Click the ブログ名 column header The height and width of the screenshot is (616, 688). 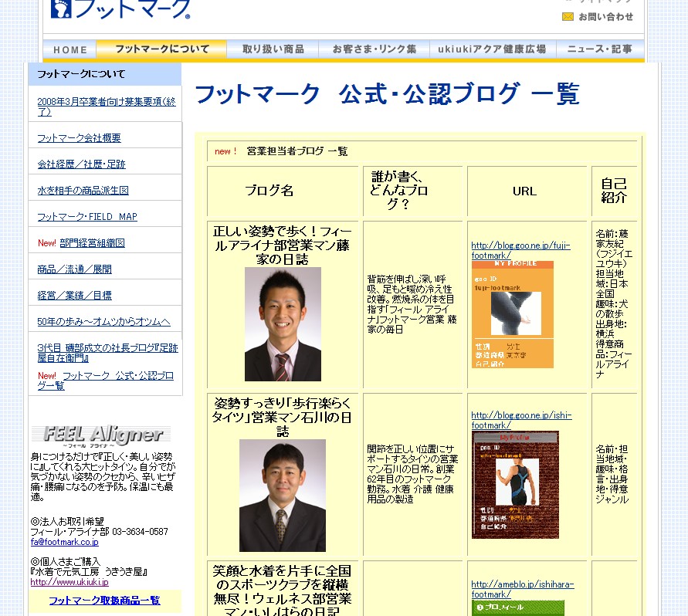269,191
